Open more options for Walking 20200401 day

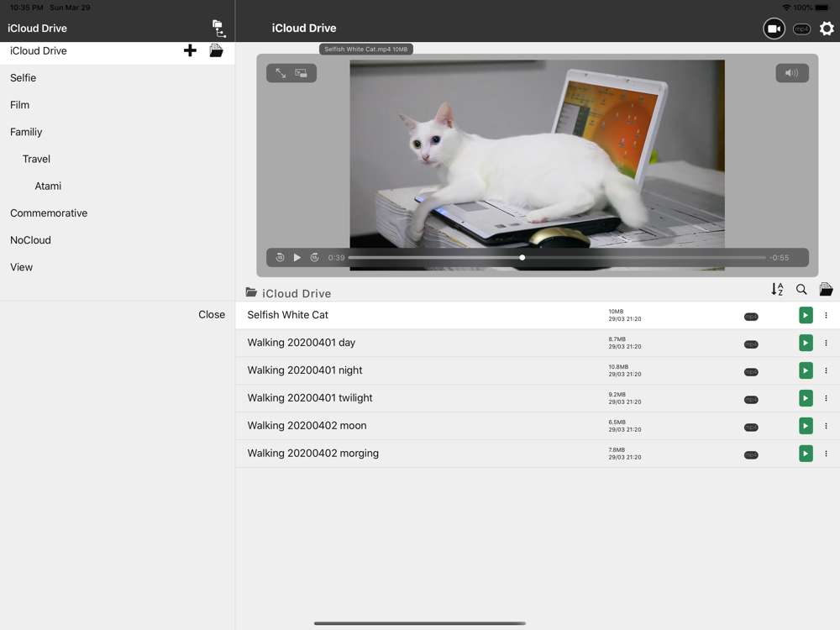[x=826, y=343]
